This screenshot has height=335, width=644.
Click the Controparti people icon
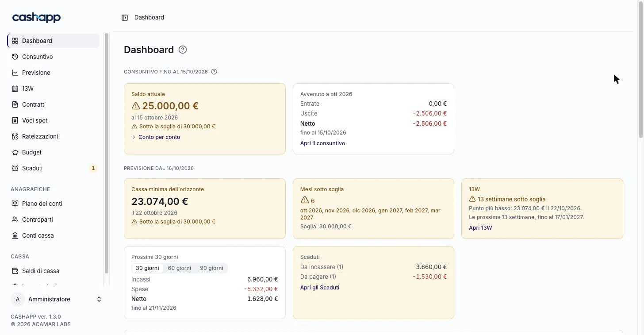pos(15,219)
